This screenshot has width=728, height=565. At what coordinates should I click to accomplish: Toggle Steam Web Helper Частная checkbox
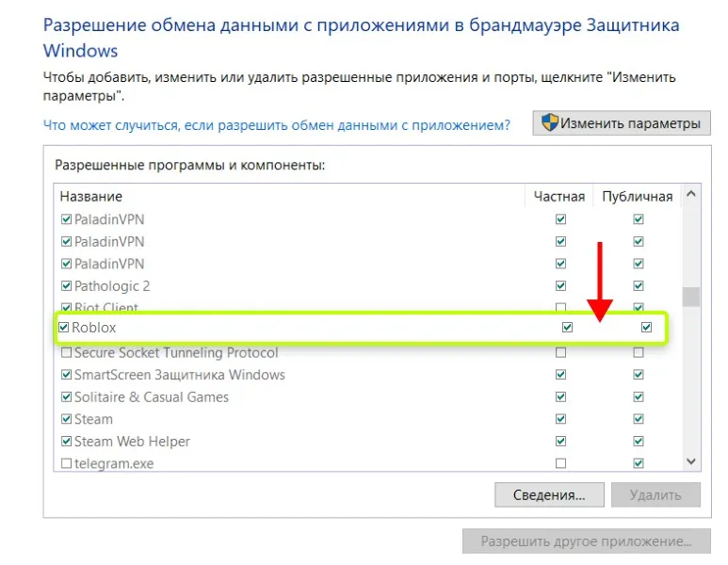(x=561, y=441)
